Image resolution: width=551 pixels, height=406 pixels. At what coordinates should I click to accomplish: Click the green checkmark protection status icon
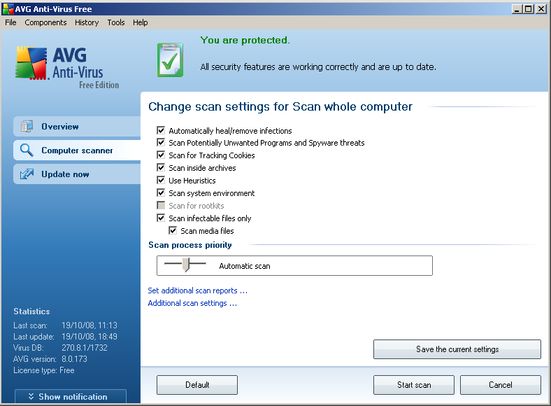tap(170, 60)
